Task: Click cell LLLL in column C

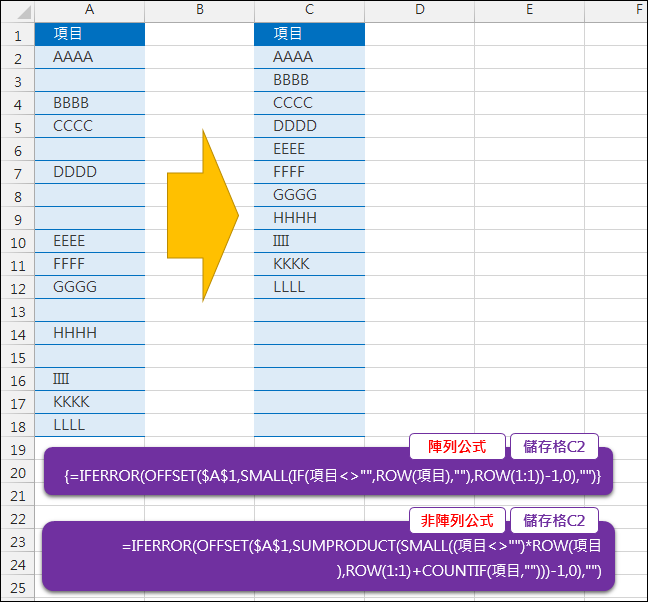Action: pyautogui.click(x=310, y=287)
